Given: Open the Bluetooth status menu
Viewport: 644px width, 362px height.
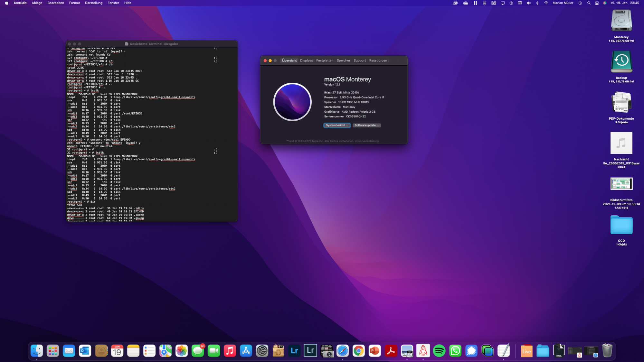Looking at the screenshot, I should pyautogui.click(x=537, y=3).
